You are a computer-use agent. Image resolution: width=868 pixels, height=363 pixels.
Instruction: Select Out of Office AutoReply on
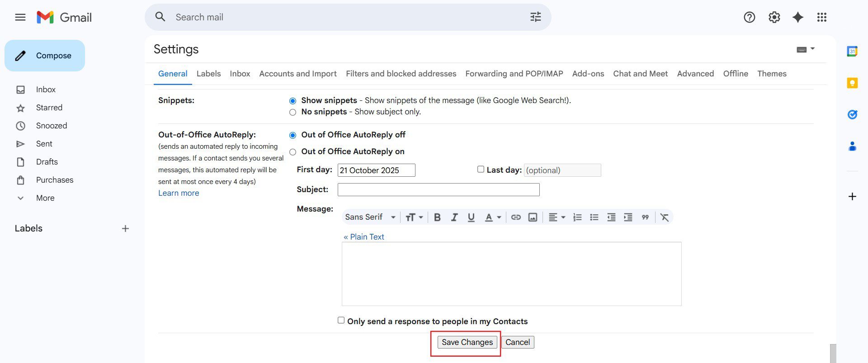pos(293,152)
